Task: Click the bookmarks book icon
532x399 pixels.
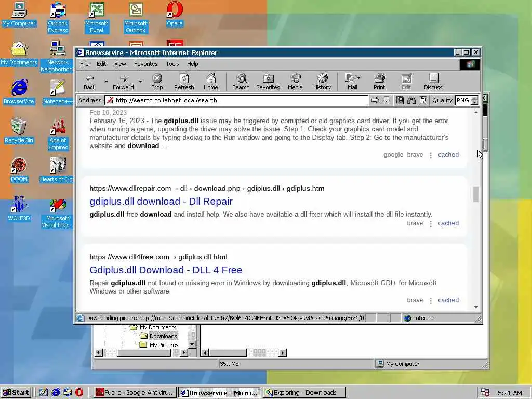Action: pos(400,100)
